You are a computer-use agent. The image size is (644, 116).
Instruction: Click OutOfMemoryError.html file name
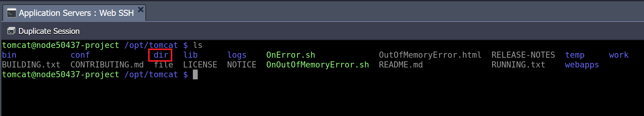(430, 55)
